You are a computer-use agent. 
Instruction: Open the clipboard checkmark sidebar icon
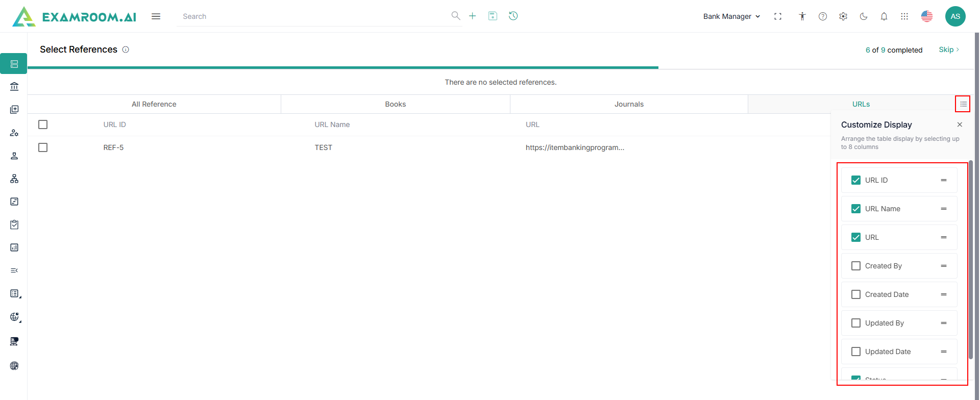tap(14, 224)
